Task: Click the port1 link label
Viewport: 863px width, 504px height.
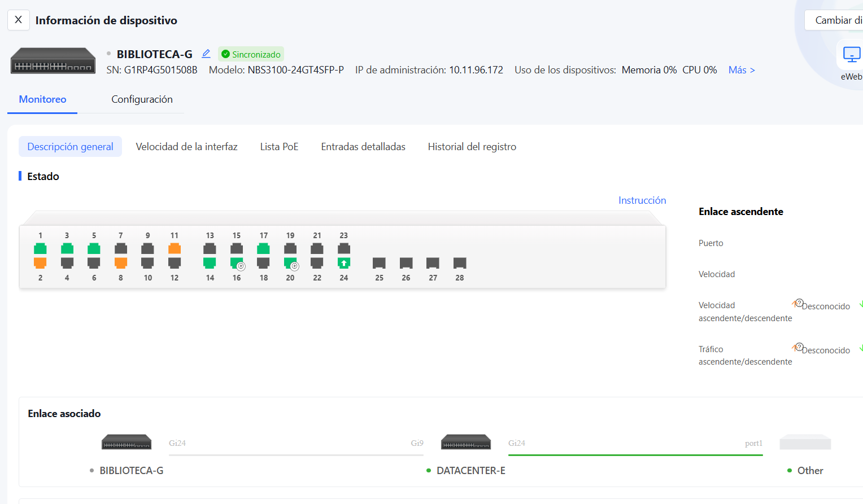Action: 753,443
